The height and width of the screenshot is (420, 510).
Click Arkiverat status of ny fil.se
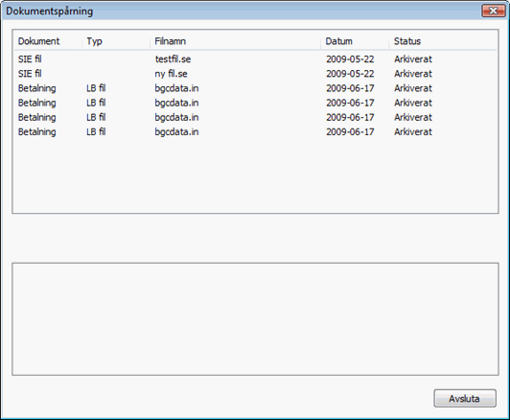pos(413,74)
